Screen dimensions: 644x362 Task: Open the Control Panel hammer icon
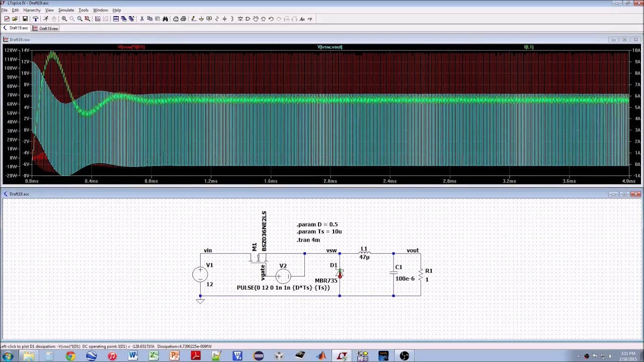[36, 19]
